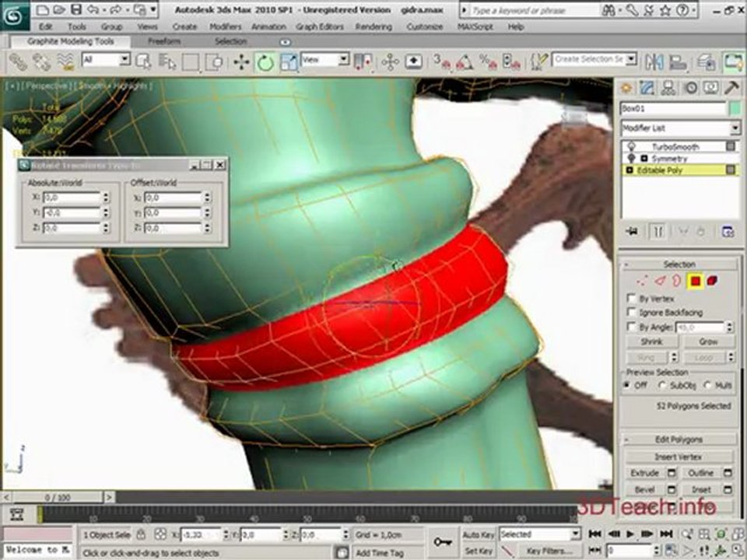This screenshot has height=560, width=747.
Task: Activate Select and Move tool
Action: 241,62
